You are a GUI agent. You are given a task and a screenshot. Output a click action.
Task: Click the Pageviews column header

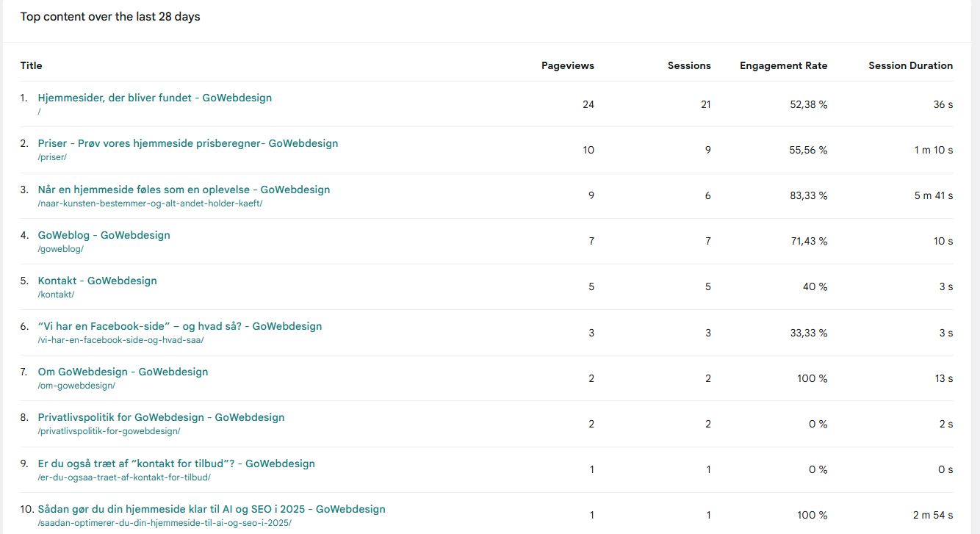567,65
